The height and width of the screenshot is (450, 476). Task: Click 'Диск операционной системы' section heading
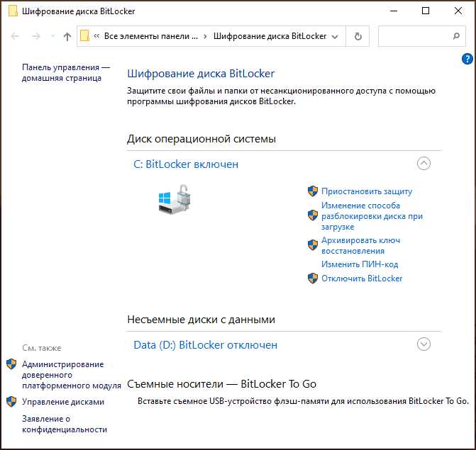[201, 139]
